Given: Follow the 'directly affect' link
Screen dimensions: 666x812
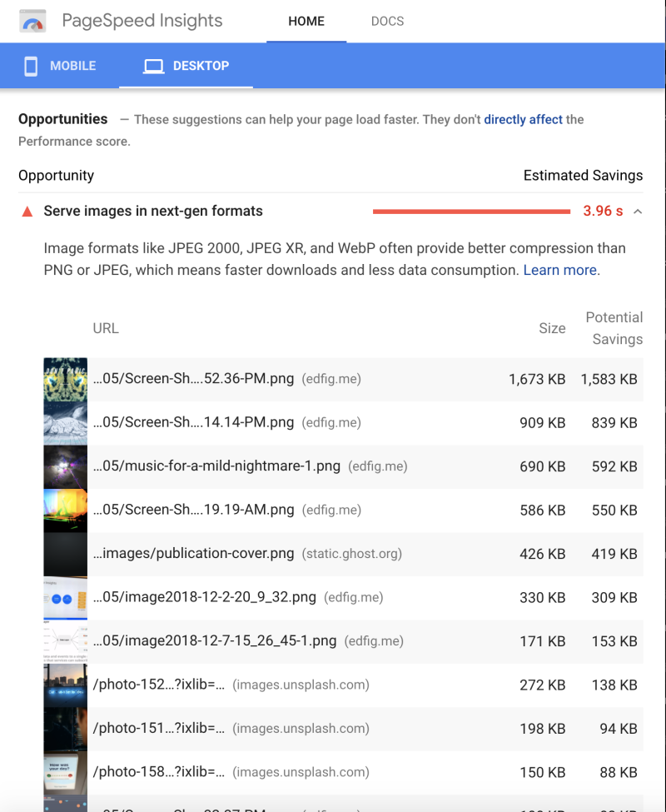Looking at the screenshot, I should (x=523, y=120).
